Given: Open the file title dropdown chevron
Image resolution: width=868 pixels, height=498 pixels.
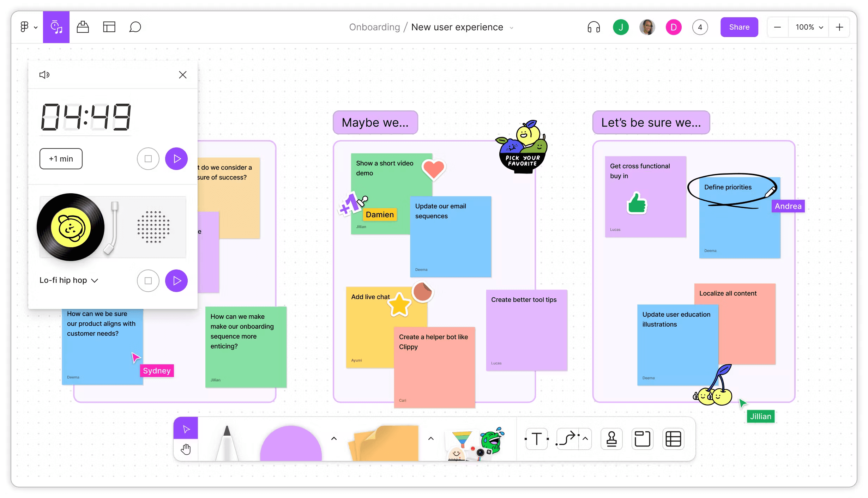Looking at the screenshot, I should click(x=511, y=28).
